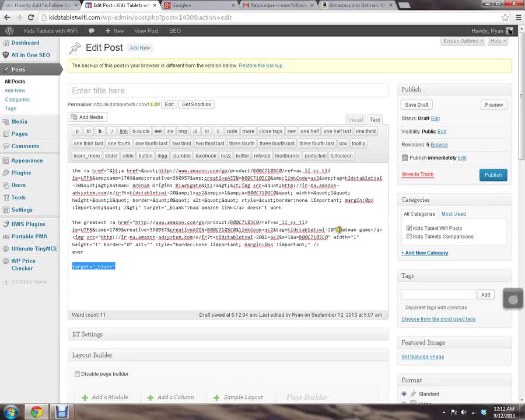Click the close tags quicktag button
This screenshot has width=525, height=420.
271,131
